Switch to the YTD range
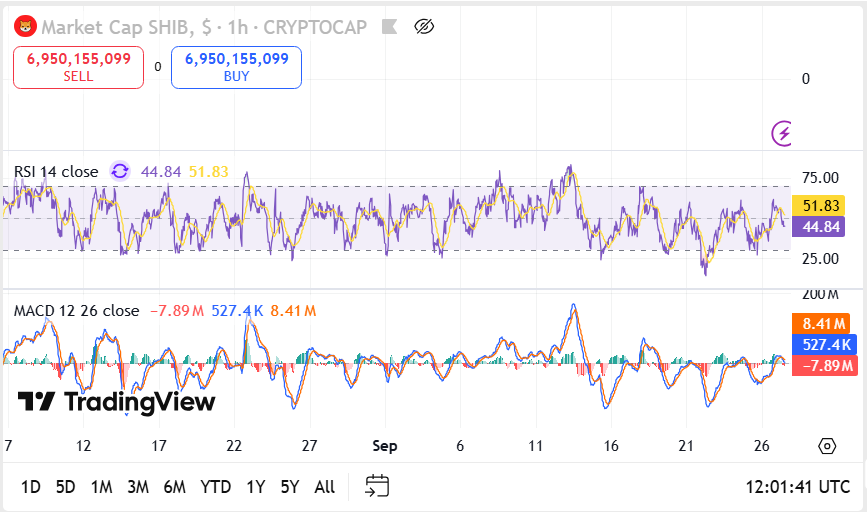 click(x=215, y=487)
